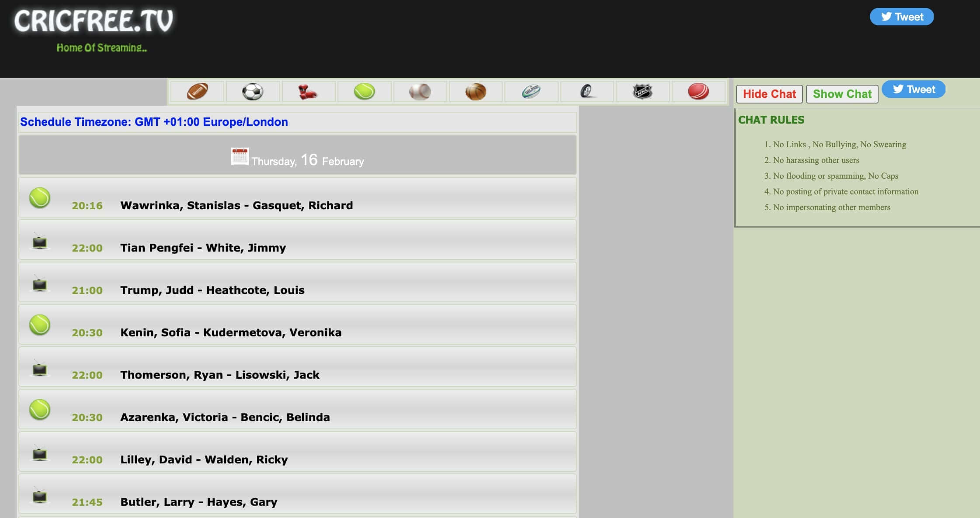Select the basketball sport icon
The height and width of the screenshot is (518, 980).
[476, 92]
